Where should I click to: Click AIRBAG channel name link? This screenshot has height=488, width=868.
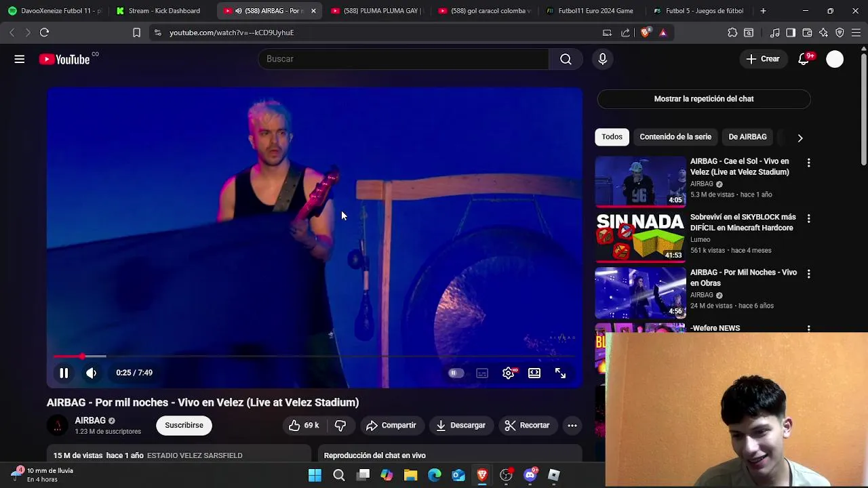click(90, 420)
